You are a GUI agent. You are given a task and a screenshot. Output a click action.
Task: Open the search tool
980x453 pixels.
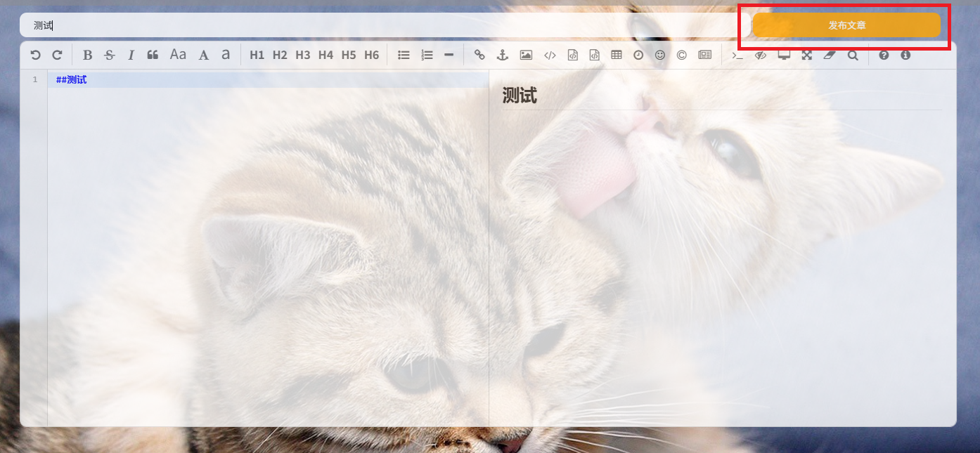(x=853, y=55)
